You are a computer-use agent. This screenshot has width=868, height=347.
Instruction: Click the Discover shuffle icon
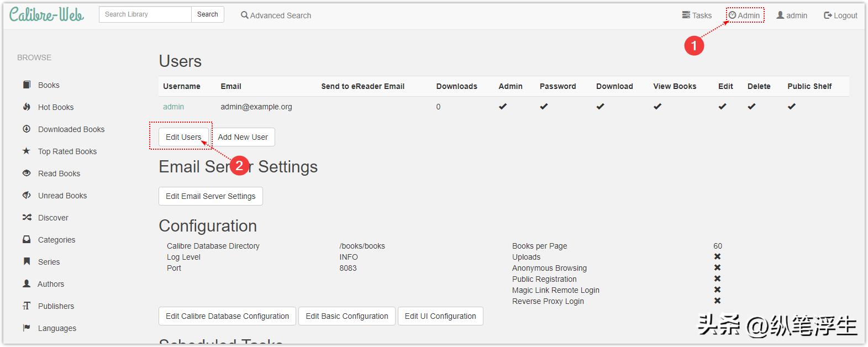click(x=27, y=217)
